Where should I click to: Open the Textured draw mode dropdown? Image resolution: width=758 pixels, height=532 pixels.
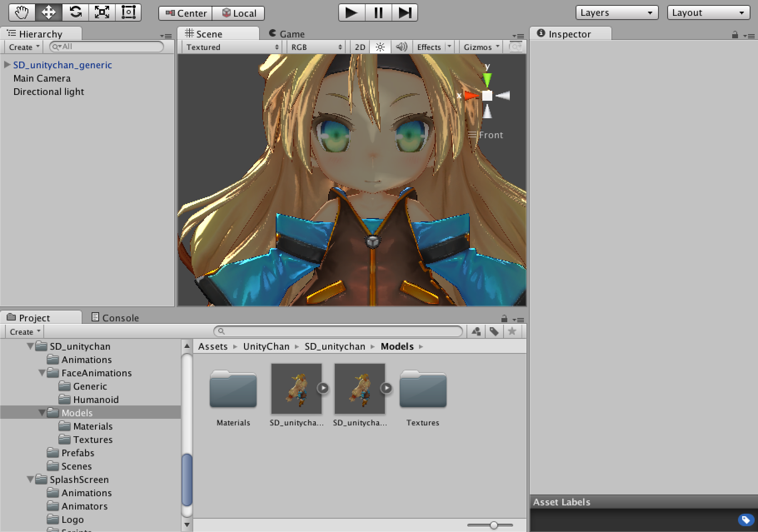point(232,47)
